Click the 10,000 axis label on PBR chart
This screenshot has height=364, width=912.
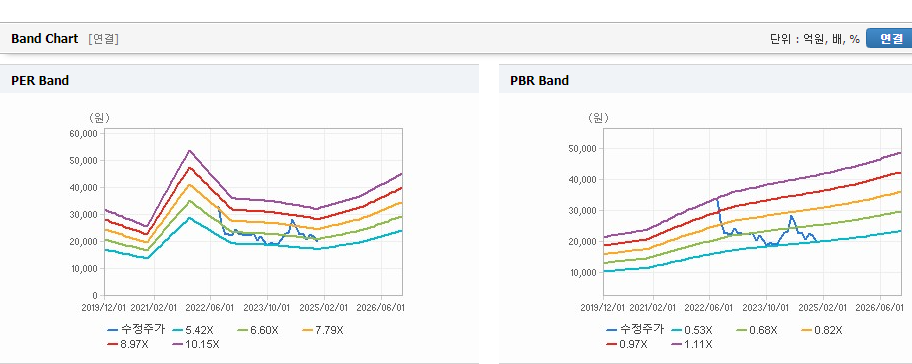[584, 273]
